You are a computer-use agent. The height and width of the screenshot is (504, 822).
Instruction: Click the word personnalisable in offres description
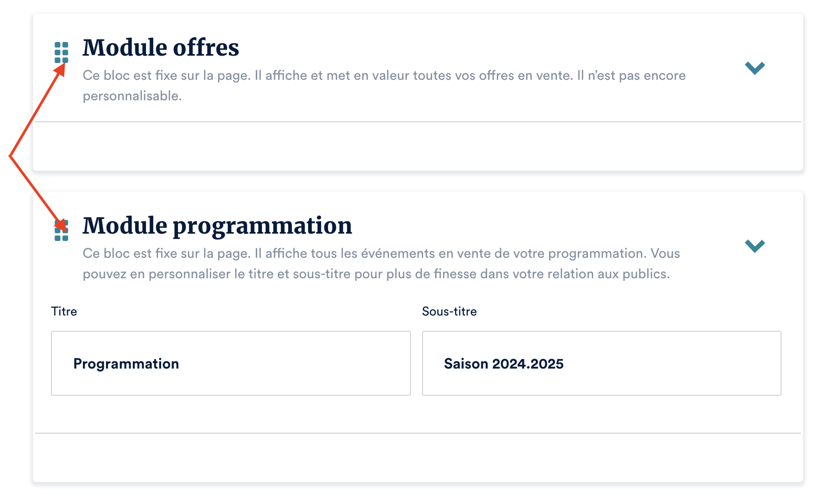coord(132,96)
